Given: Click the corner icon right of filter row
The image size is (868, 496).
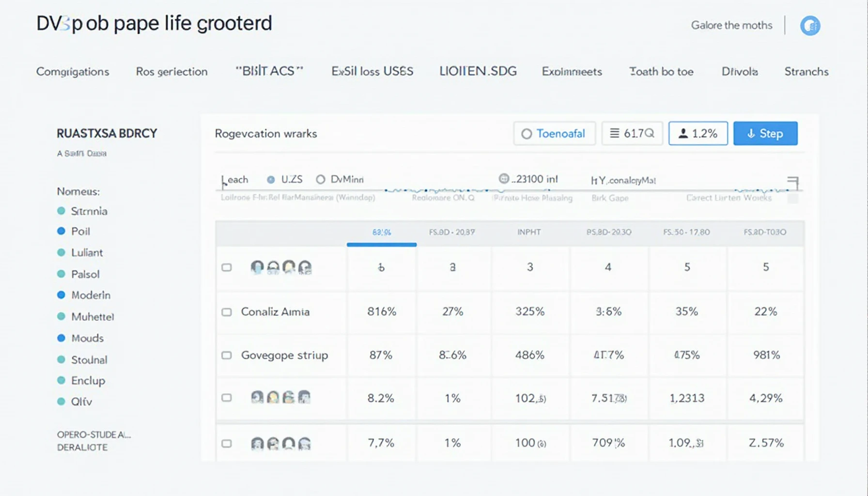Looking at the screenshot, I should click(x=793, y=182).
